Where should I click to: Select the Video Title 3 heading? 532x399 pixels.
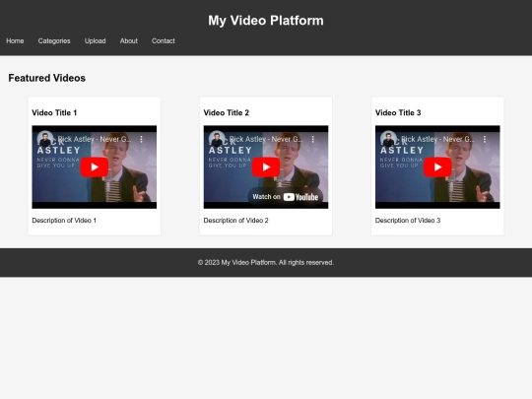click(x=398, y=112)
